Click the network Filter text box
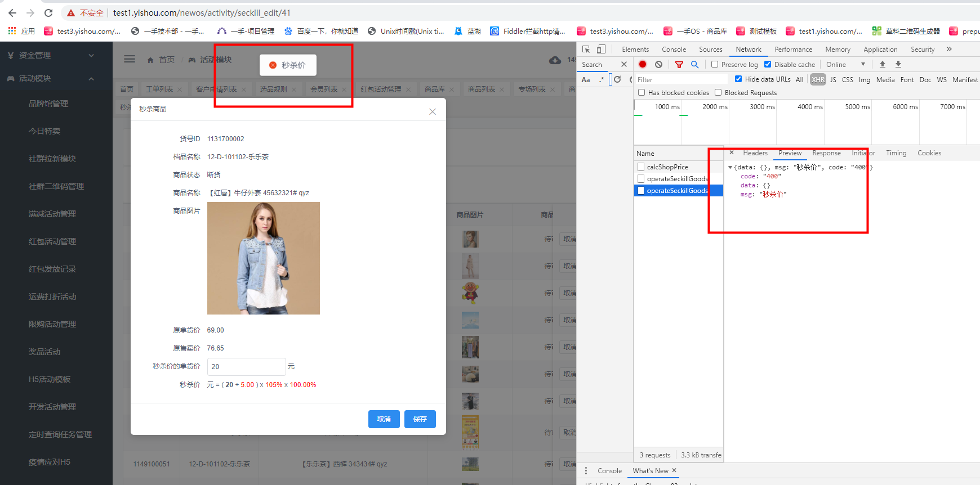980x485 pixels. coord(681,79)
